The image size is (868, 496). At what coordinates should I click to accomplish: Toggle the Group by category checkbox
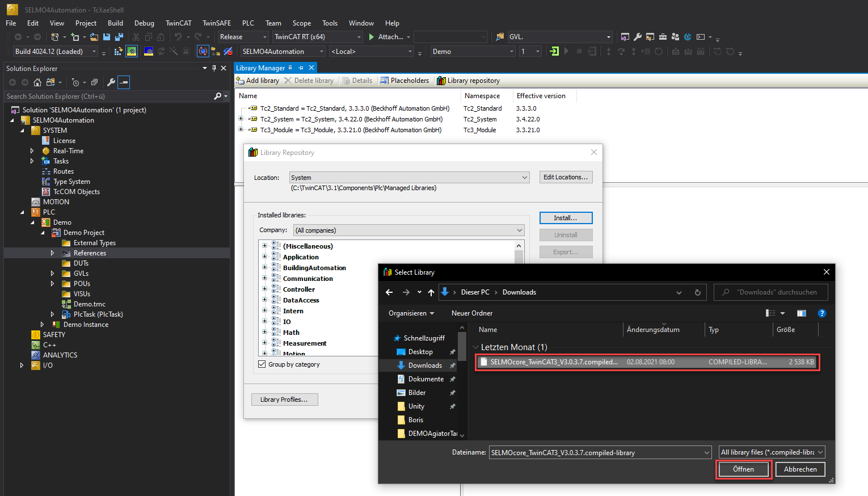pos(262,364)
